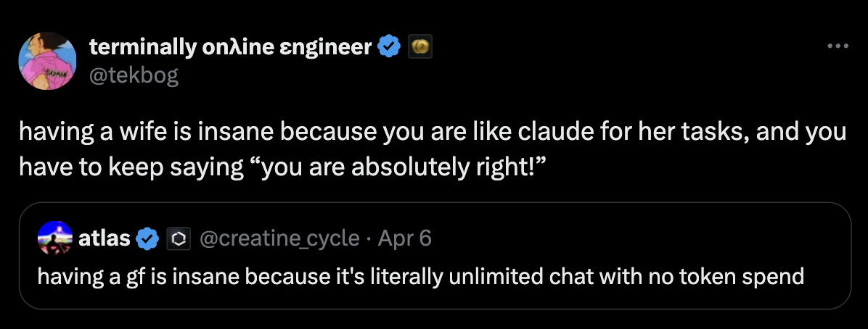Click the gold affiliate badge next to tekbog's name
Image resolution: width=868 pixels, height=329 pixels.
(x=421, y=48)
